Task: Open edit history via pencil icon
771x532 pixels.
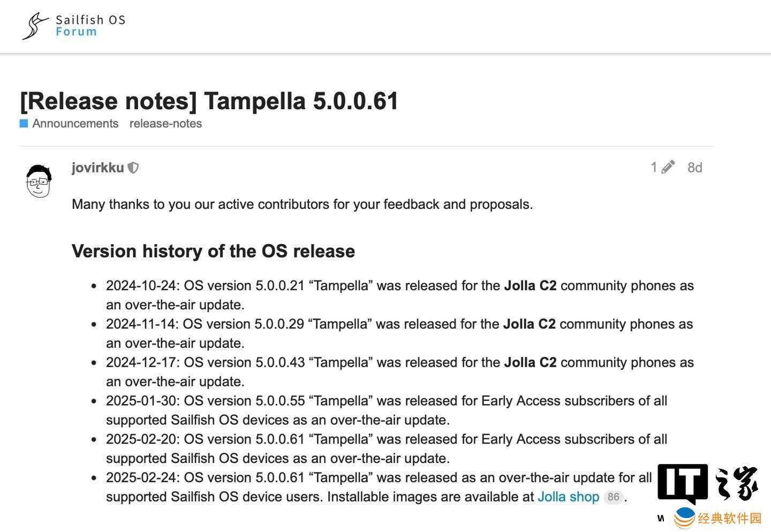Action: click(x=668, y=168)
